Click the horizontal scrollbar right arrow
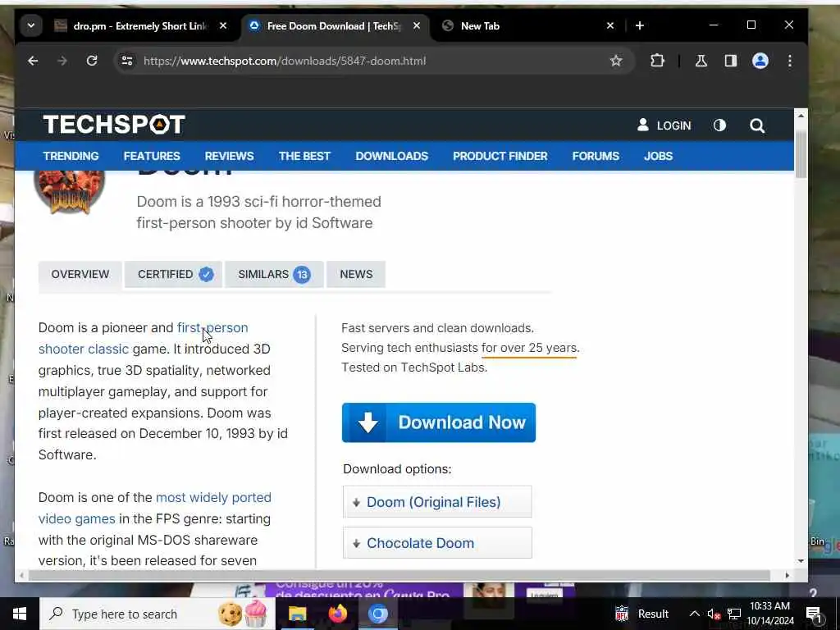This screenshot has height=630, width=840. (787, 575)
